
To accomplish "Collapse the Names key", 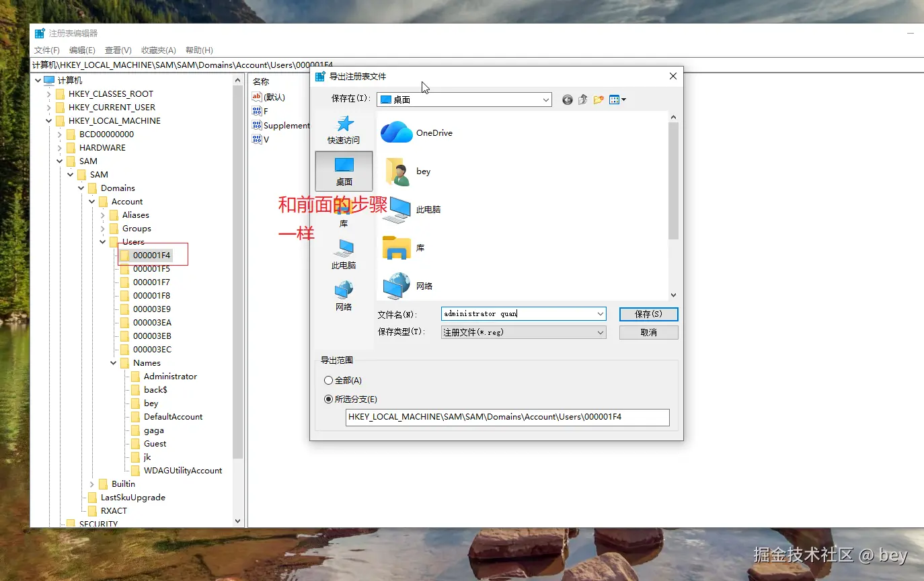I will point(114,363).
